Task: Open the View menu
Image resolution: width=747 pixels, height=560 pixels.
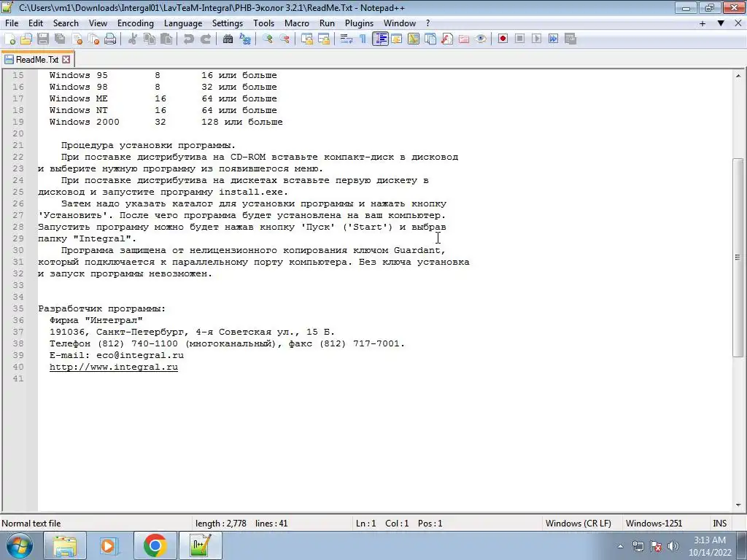Action: [x=98, y=23]
